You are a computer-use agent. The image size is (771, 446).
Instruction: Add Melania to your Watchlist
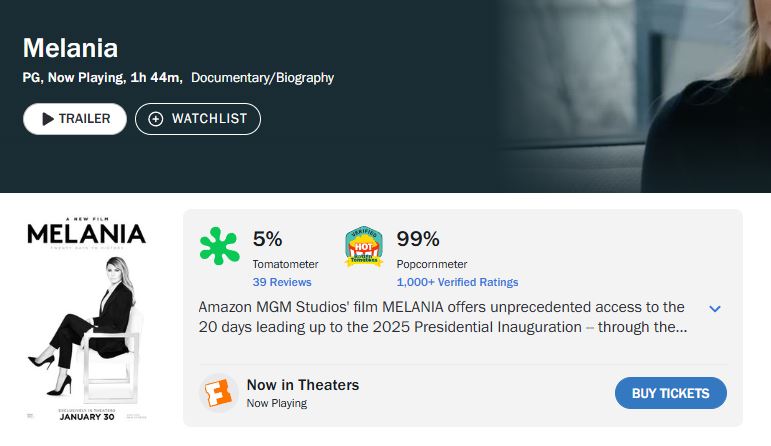198,119
